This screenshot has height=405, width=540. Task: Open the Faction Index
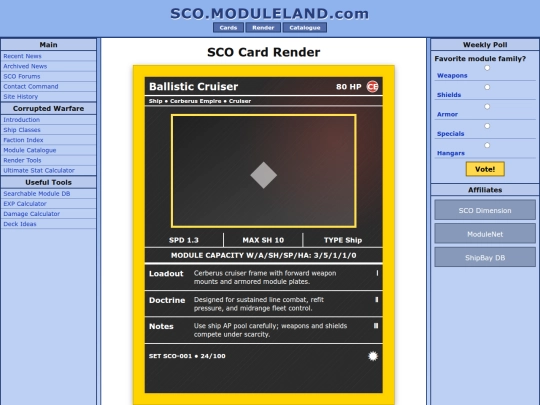[23, 140]
